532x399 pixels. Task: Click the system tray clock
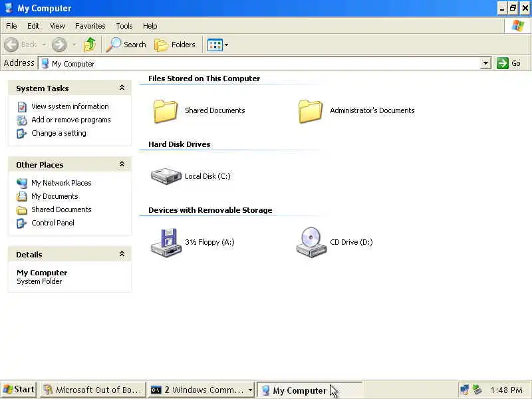tap(506, 390)
